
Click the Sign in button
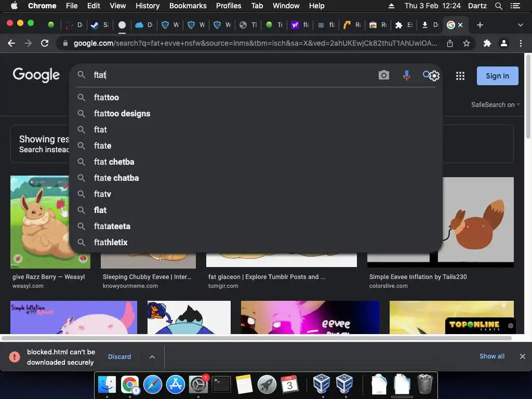coord(497,76)
